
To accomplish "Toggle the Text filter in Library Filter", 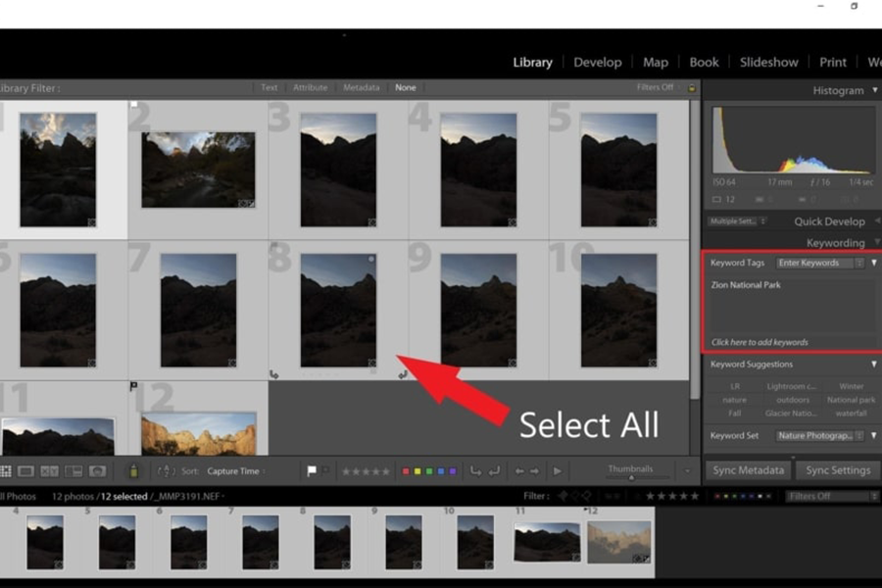I will (269, 88).
